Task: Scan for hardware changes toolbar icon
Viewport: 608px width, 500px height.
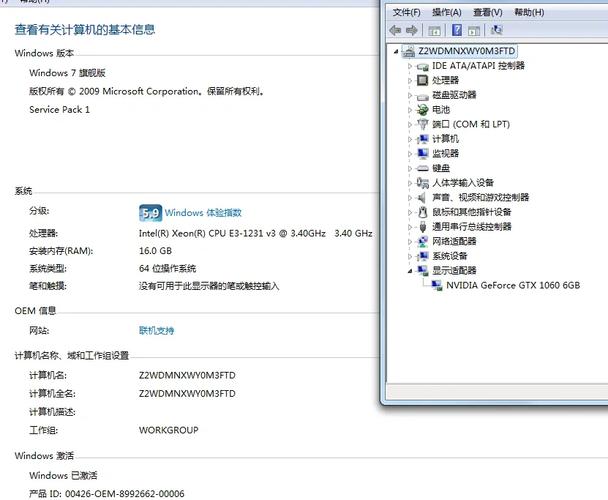Action: point(496,30)
